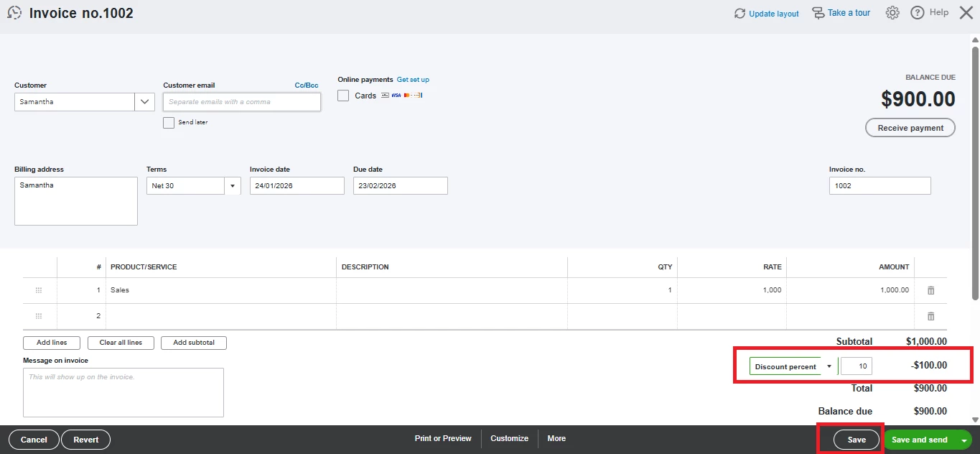Screen dimensions: 980x454
Task: Click the Invoice no. field showing 1002
Action: [x=880, y=185]
